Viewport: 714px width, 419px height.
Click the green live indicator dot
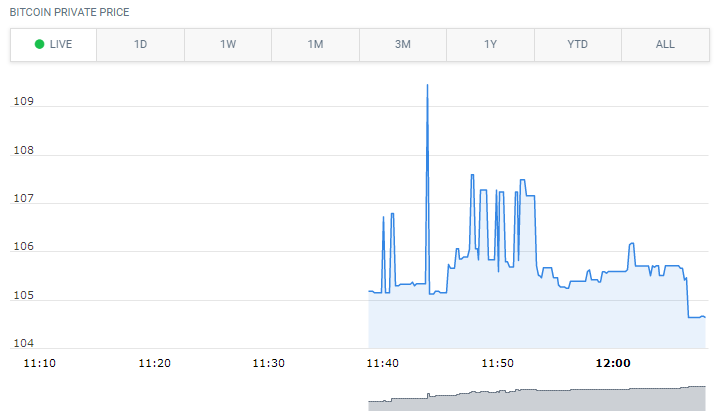(x=40, y=44)
